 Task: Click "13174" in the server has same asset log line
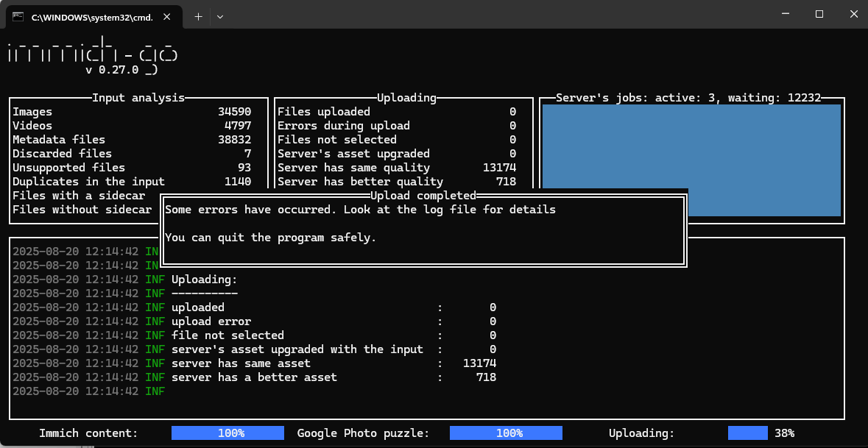pos(479,363)
